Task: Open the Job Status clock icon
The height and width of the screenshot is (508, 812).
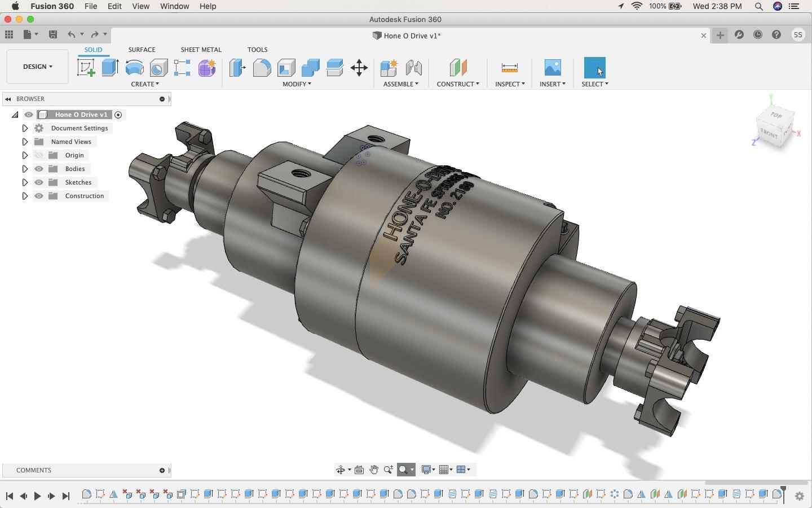Action: [x=758, y=35]
